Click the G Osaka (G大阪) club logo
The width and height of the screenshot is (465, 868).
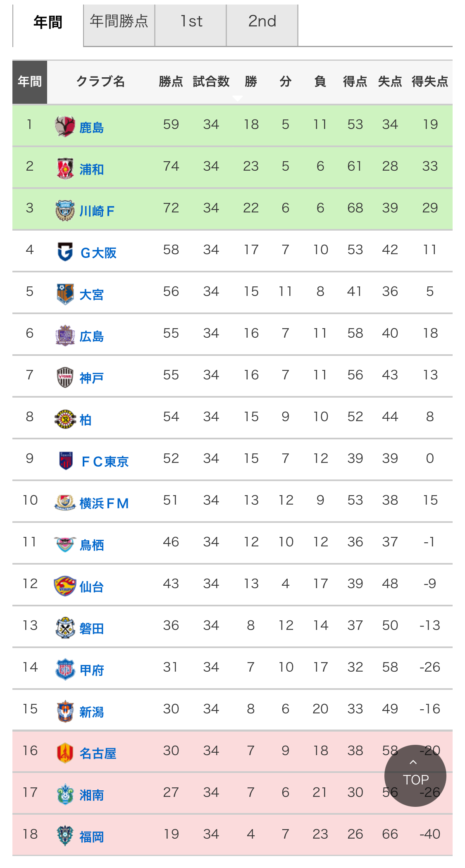(x=65, y=252)
